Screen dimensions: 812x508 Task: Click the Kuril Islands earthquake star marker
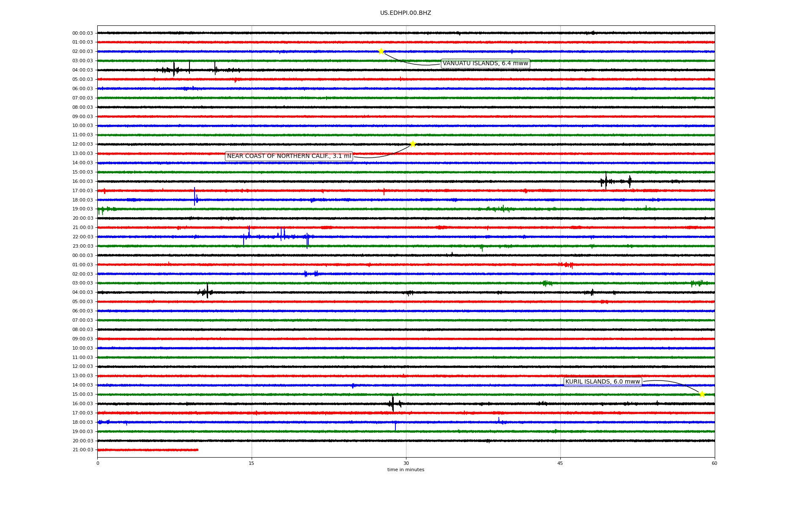(x=702, y=394)
